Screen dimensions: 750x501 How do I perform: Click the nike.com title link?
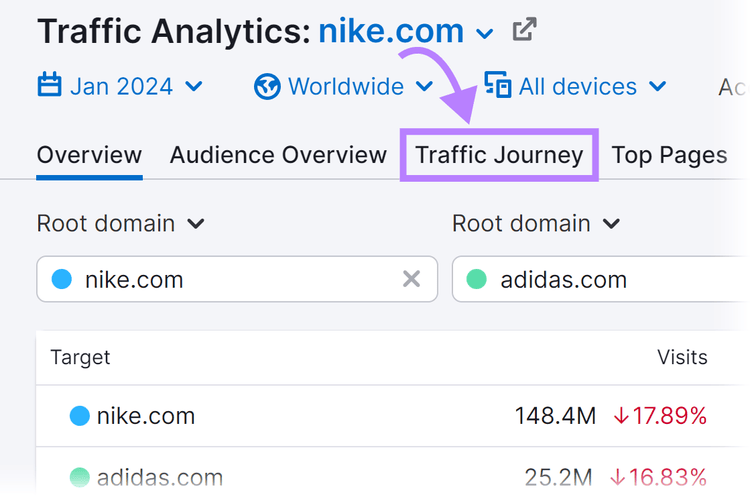pyautogui.click(x=391, y=31)
